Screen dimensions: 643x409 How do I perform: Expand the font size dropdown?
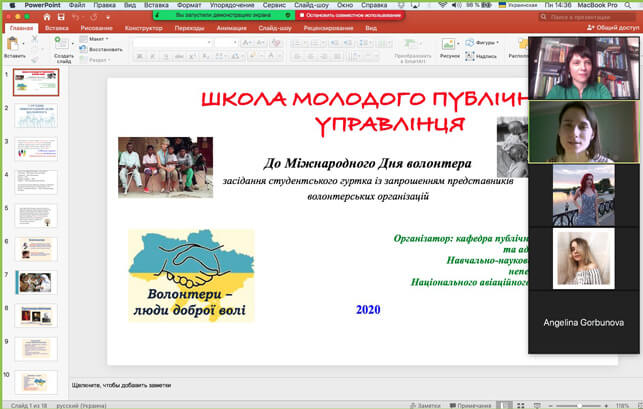pos(237,43)
